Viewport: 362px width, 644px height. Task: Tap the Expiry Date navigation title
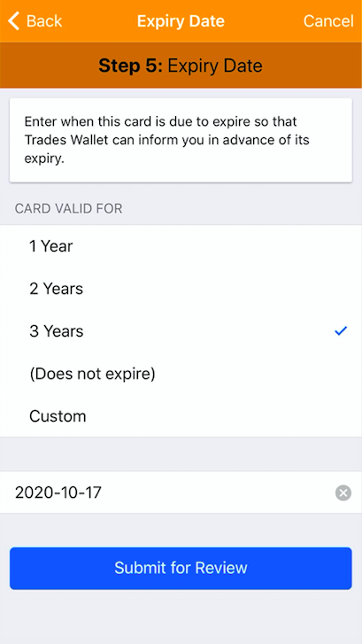(x=181, y=21)
